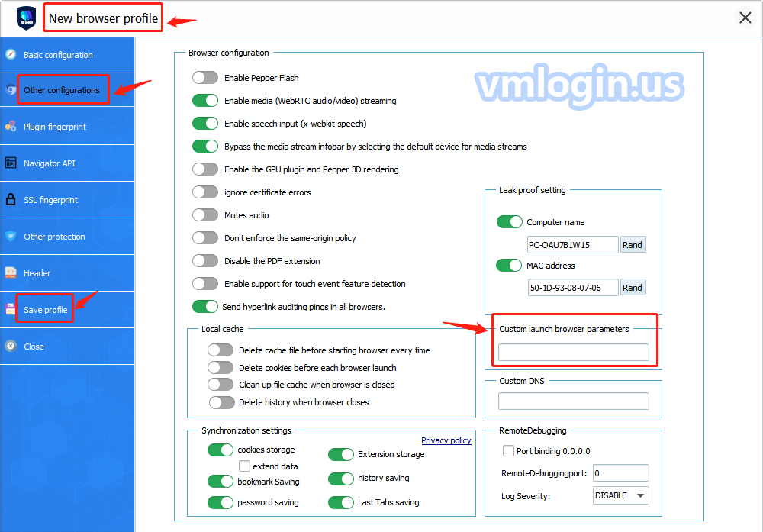
Task: Click the Navigator API icon
Action: click(11, 163)
